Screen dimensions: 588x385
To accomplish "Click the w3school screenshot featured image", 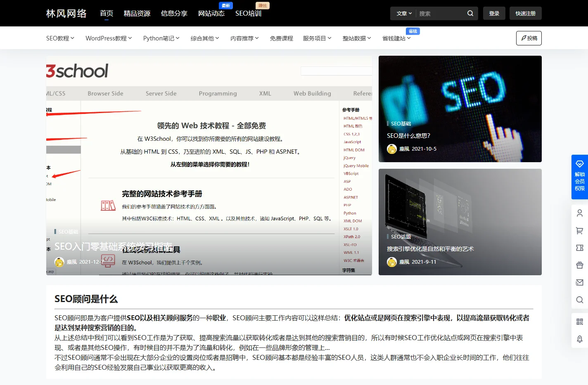I will click(209, 165).
